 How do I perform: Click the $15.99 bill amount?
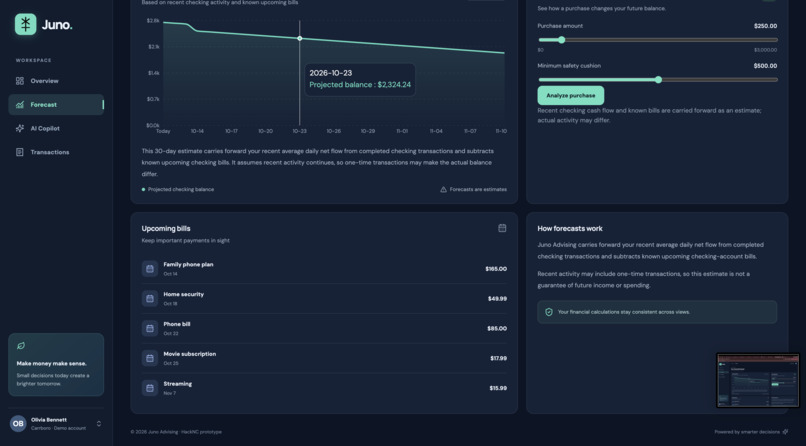pyautogui.click(x=498, y=388)
